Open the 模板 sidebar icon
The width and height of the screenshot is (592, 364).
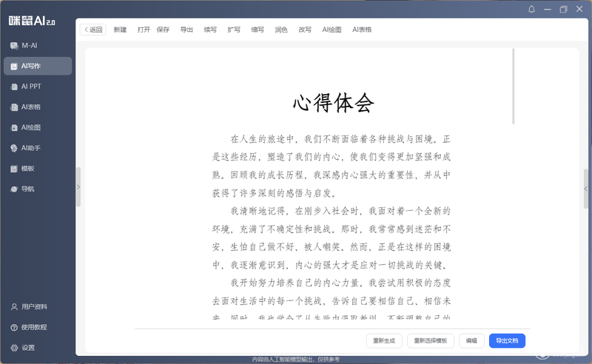click(x=14, y=169)
